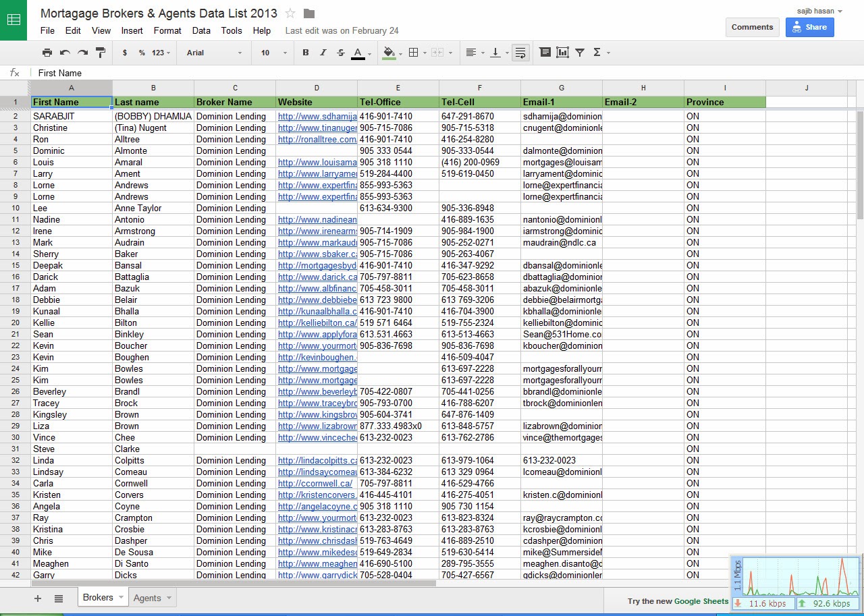Viewport: 864px width, 616px height.
Task: Open the more number formats 123 dropdown
Action: (161, 53)
